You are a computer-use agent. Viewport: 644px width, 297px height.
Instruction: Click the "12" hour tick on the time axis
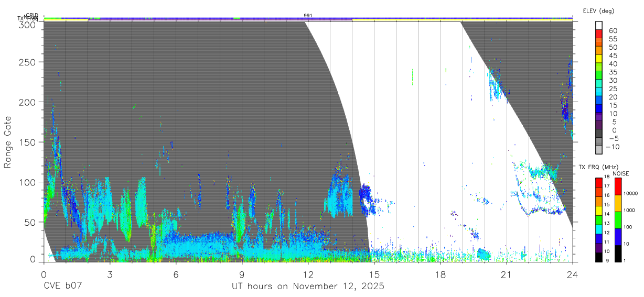(x=308, y=274)
